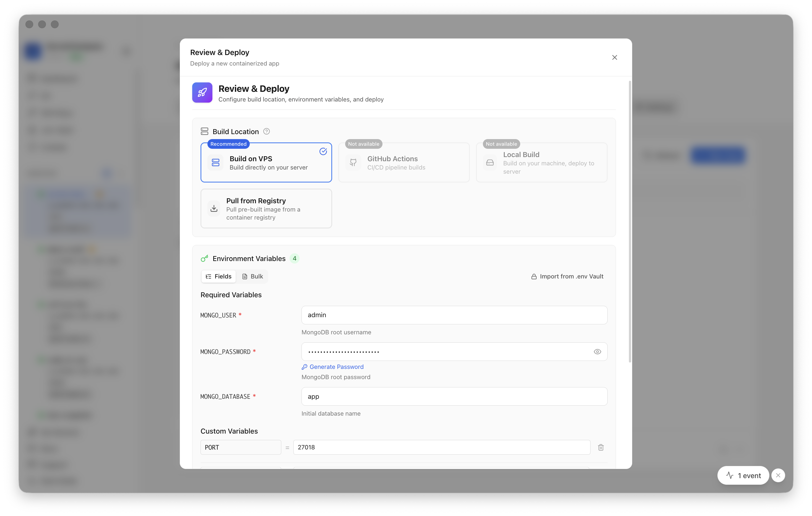Select GitHub Actions build option
The height and width of the screenshot is (516, 812).
[x=404, y=163]
